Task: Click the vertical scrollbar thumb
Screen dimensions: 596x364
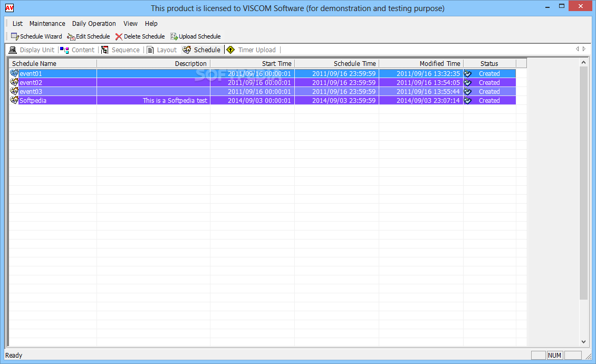Action: (583, 183)
